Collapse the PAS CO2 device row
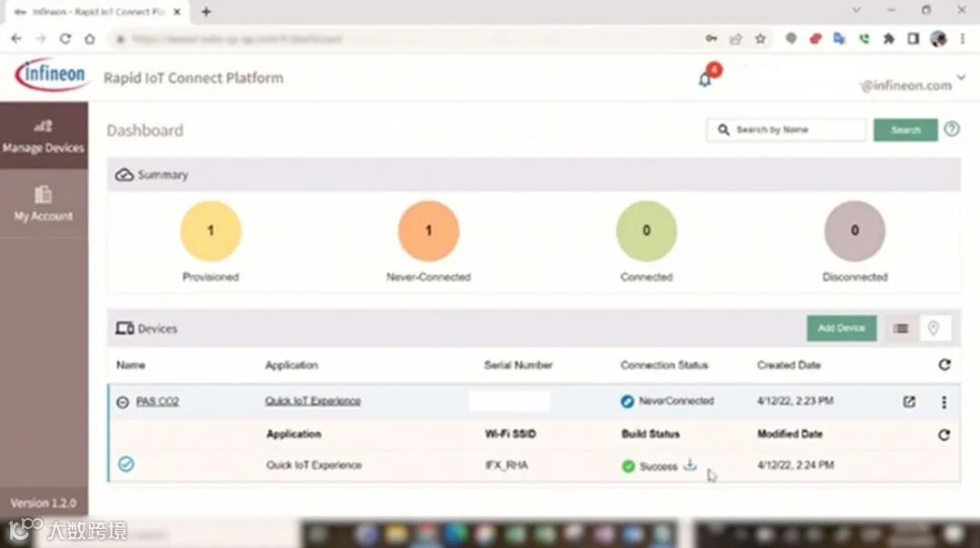The height and width of the screenshot is (548, 980). click(x=122, y=402)
